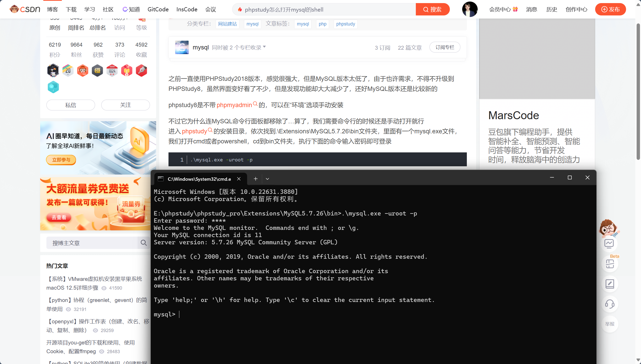
Task: Click the 1024 badge icon
Action: click(112, 71)
